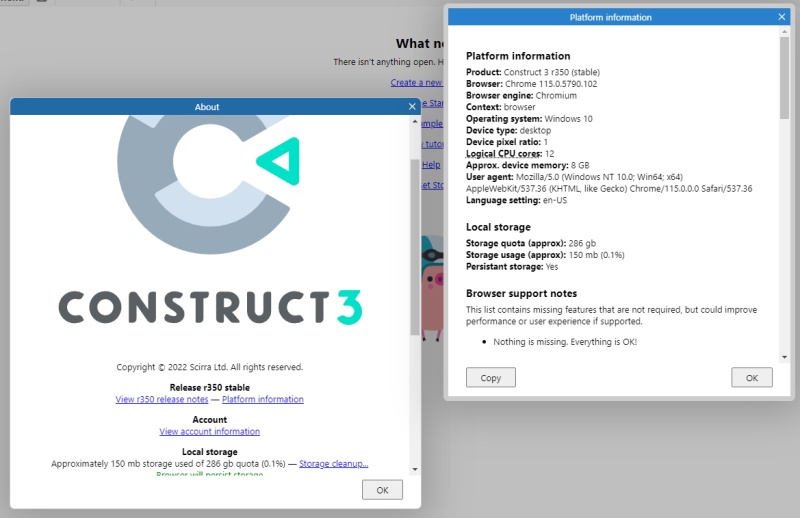The image size is (800, 518).
Task: Click the Release r350 stable text
Action: (209, 387)
